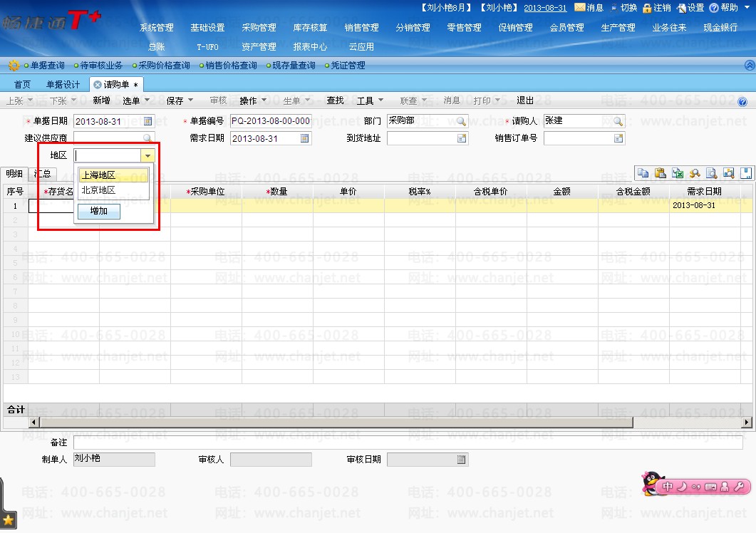Switch to the 首页 tab
This screenshot has height=533, width=756.
[22, 84]
